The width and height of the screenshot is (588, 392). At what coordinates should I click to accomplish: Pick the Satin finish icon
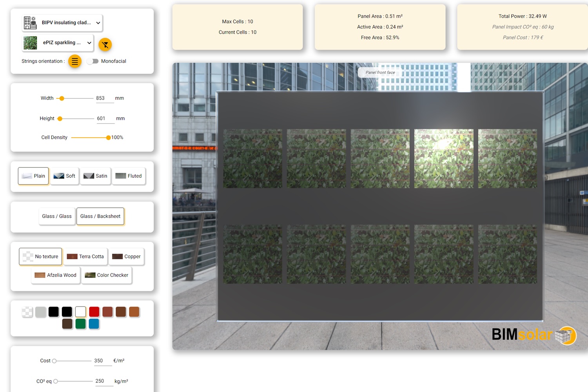89,176
